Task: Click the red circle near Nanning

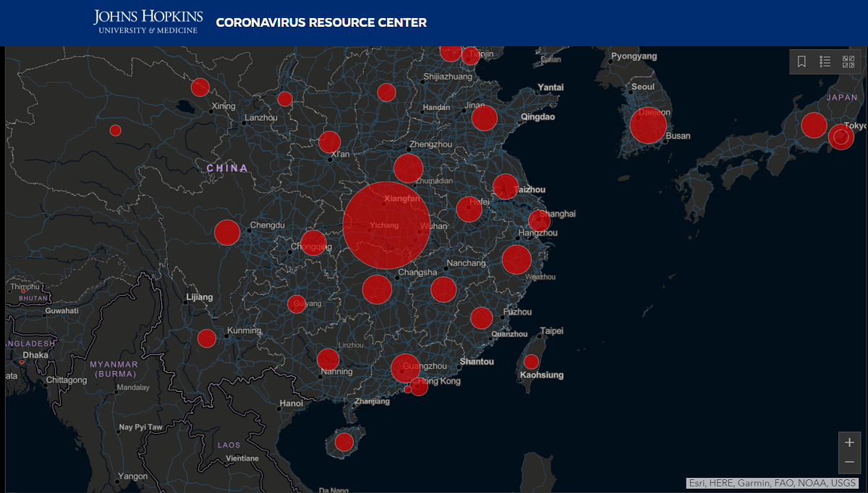Action: click(x=328, y=359)
